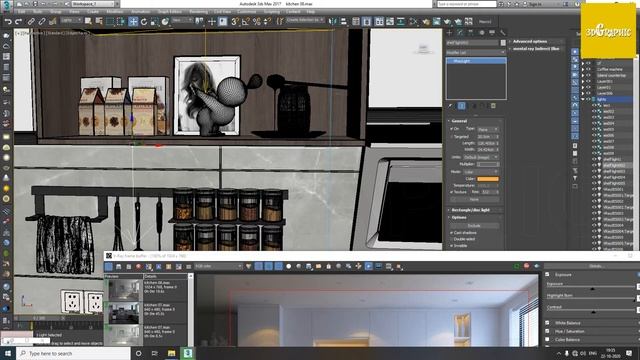The width and height of the screenshot is (640, 360).
Task: Toggle the Texture checkbox
Action: point(452,192)
